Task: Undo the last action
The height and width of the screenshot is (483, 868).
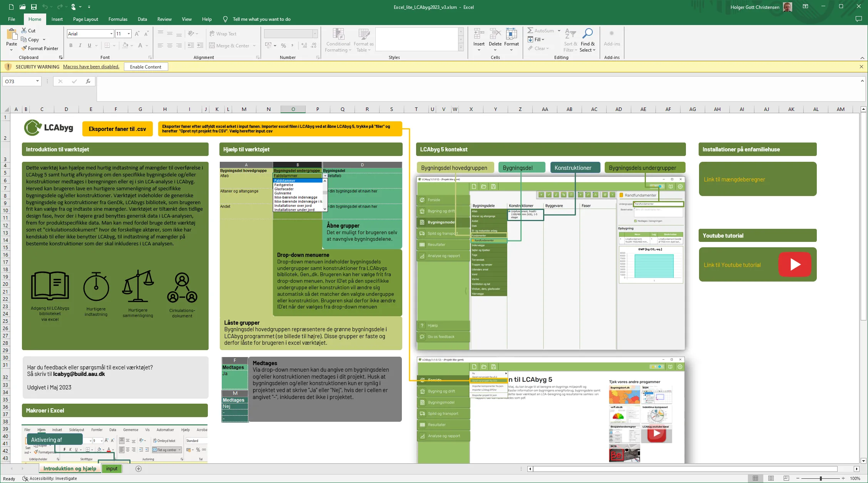Action: [x=45, y=7]
